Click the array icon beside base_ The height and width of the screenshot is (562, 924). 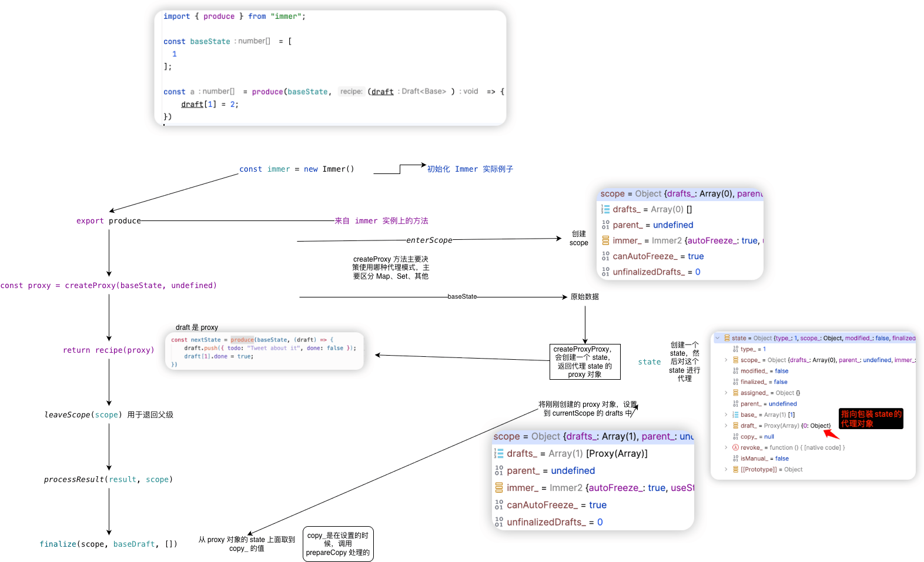[x=735, y=414]
